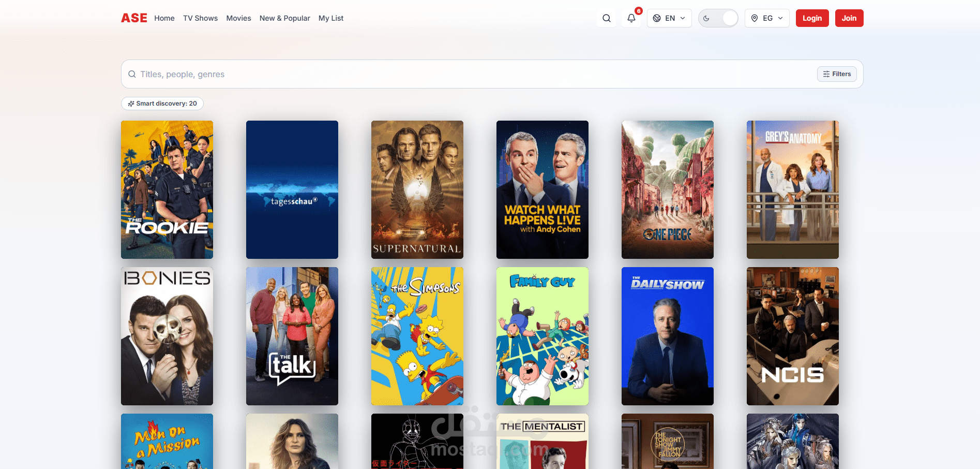Screen dimensions: 980x469
Task: Click the Join button
Action: (849, 18)
